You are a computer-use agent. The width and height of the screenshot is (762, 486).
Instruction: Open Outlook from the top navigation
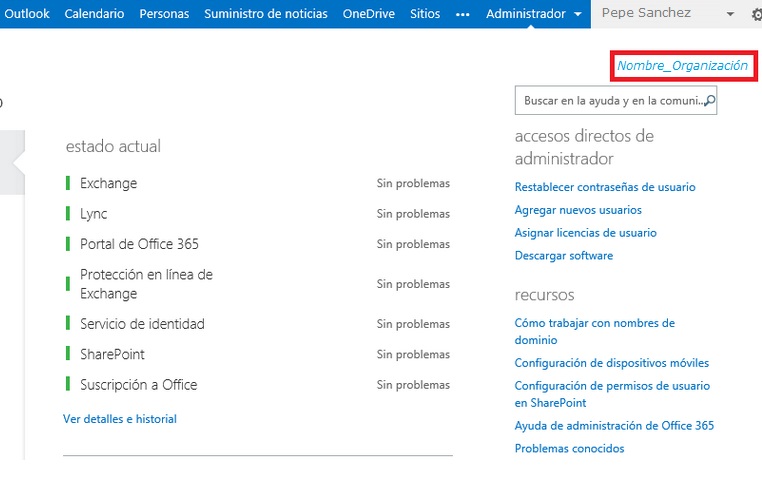(26, 14)
